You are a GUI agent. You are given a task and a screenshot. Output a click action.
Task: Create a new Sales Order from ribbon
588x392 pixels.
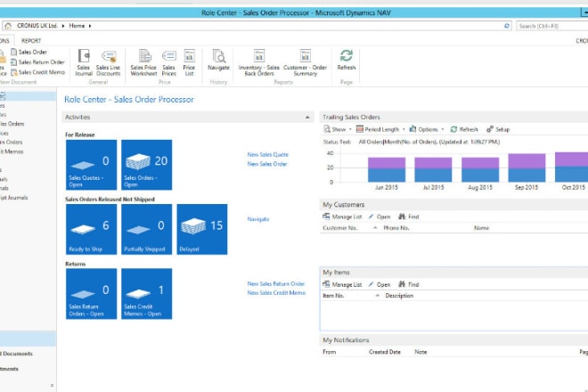(29, 53)
